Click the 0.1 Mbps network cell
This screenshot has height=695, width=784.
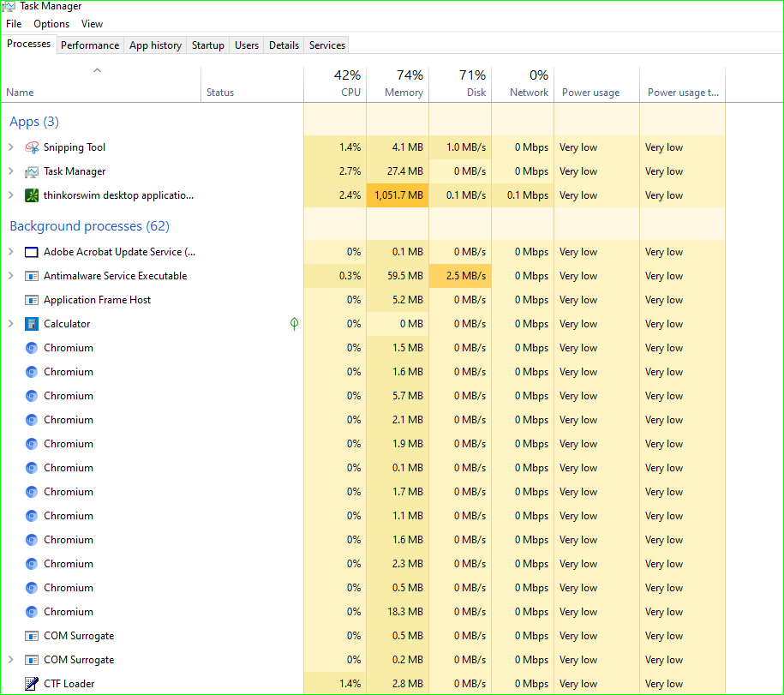(523, 195)
